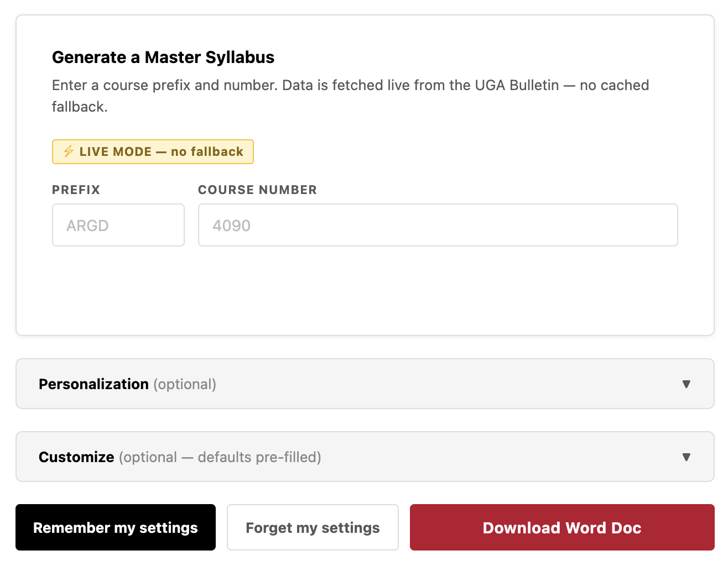Screen dimensions: 728x566
Task: Click the UGA Bulletin description text
Action: coord(351,96)
